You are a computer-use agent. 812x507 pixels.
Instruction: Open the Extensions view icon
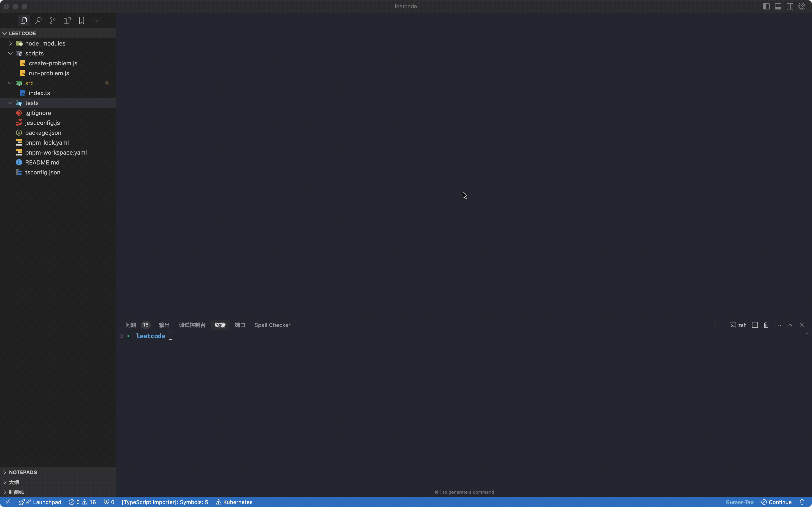tap(67, 21)
